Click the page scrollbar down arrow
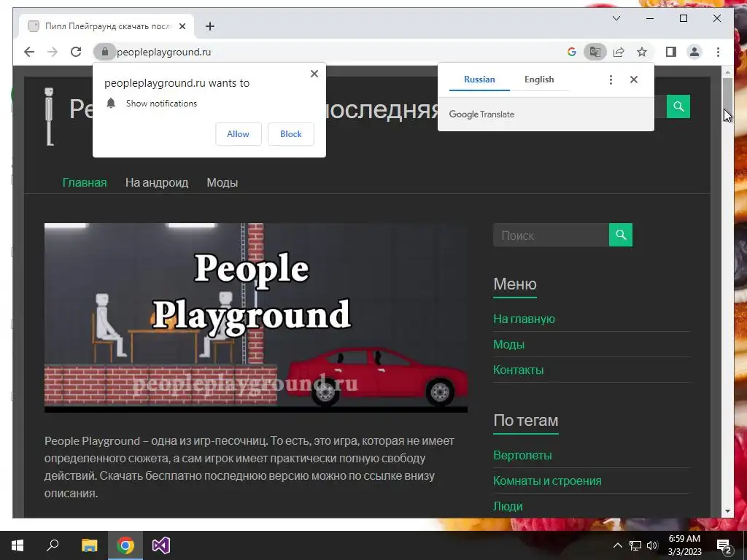The height and width of the screenshot is (560, 747). [x=727, y=511]
